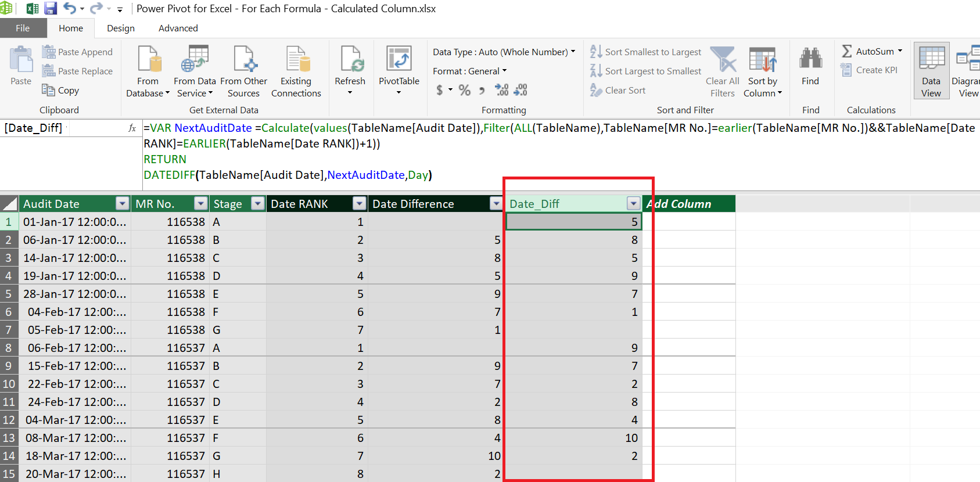The width and height of the screenshot is (980, 482).
Task: Open the File tab
Action: (23, 28)
